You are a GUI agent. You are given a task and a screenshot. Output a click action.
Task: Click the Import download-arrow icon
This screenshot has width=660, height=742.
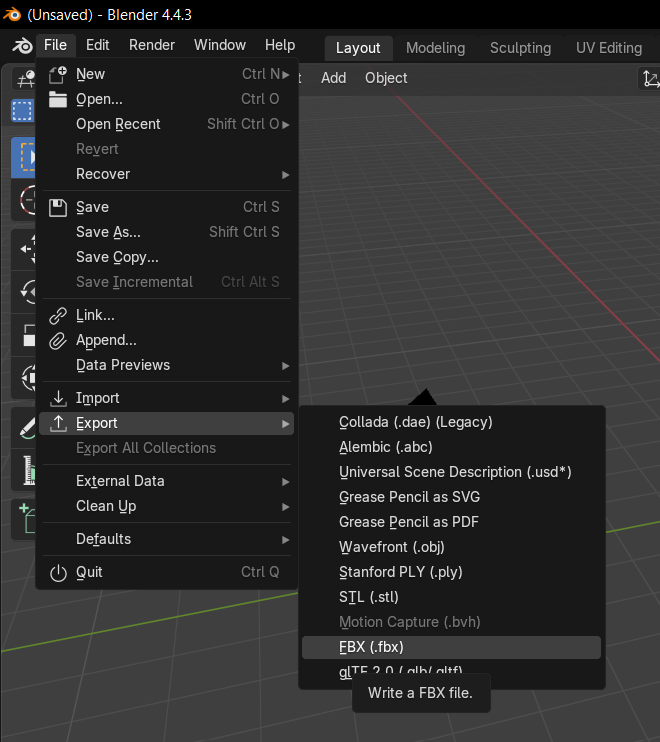point(58,398)
